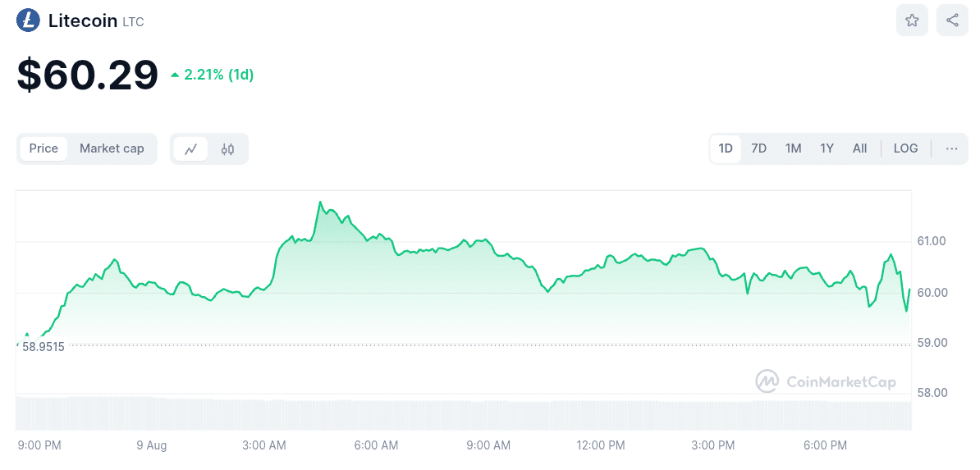Image resolution: width=980 pixels, height=470 pixels.
Task: Click the volume bar strip below chart
Action: [464, 413]
